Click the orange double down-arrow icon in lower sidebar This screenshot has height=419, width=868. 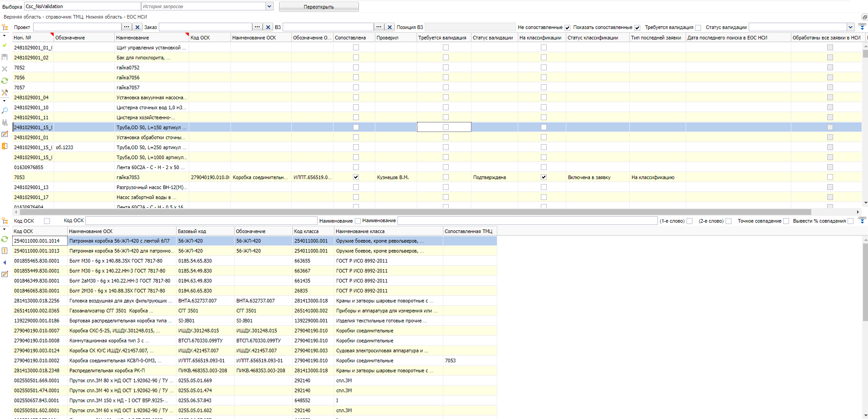click(5, 251)
